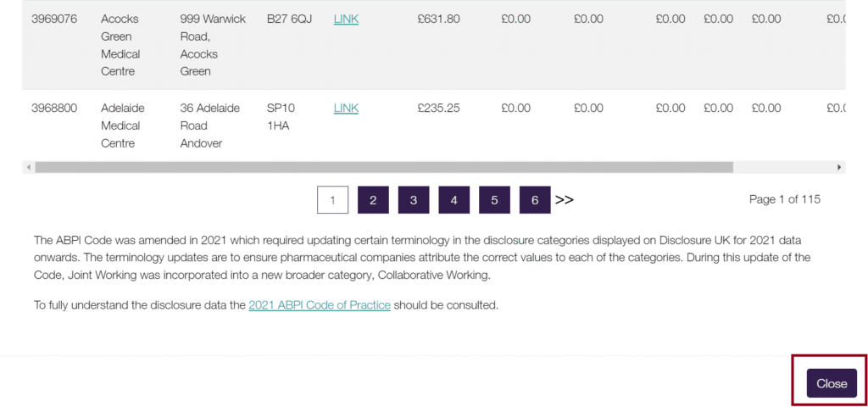This screenshot has width=868, height=407.
Task: Go to page 2 of results
Action: pyautogui.click(x=373, y=200)
